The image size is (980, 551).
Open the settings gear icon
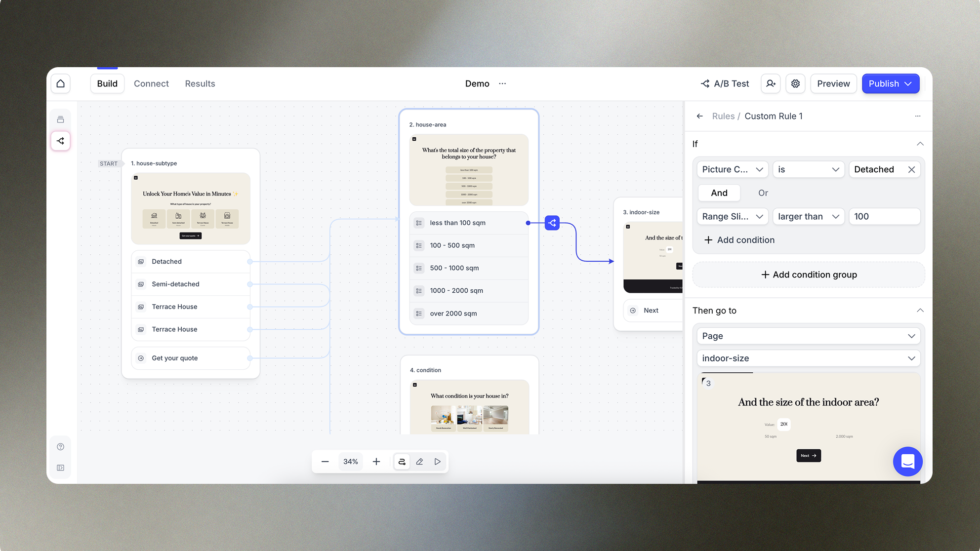pos(795,83)
